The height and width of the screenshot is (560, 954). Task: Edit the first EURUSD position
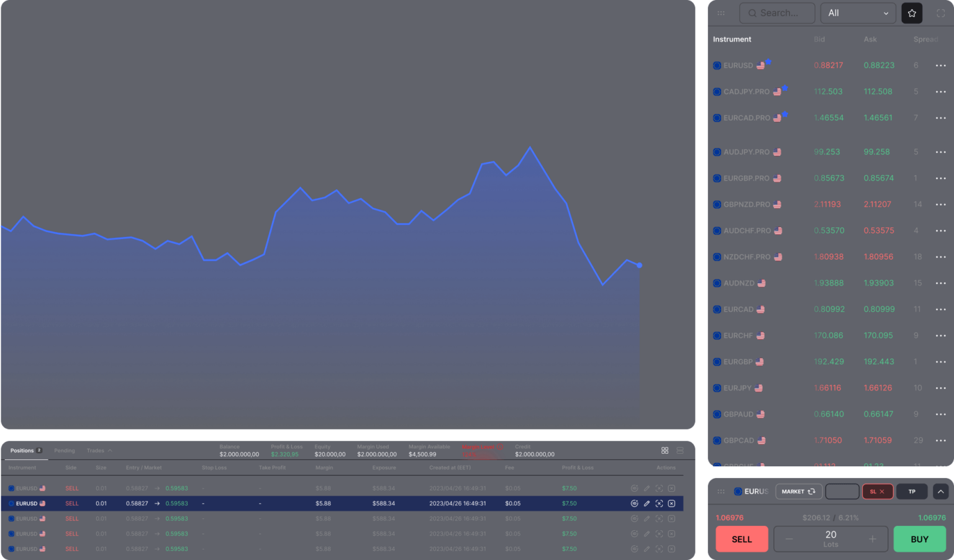coord(647,489)
